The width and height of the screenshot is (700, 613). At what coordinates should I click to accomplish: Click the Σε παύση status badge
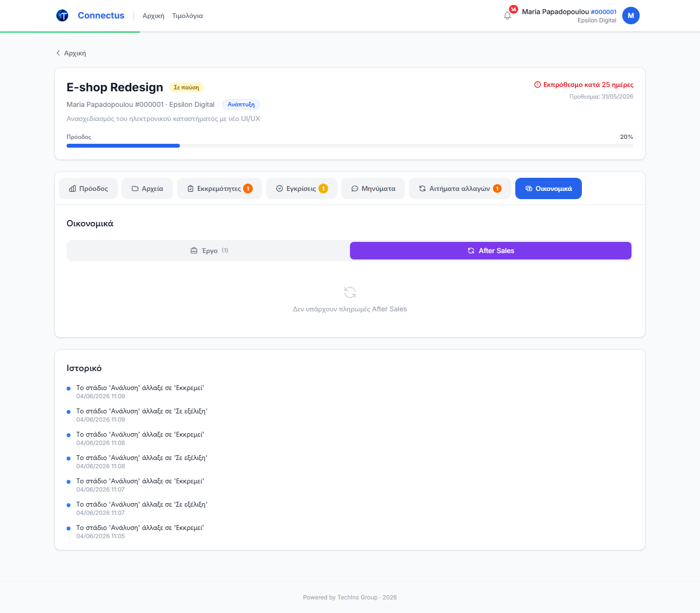pyautogui.click(x=186, y=87)
